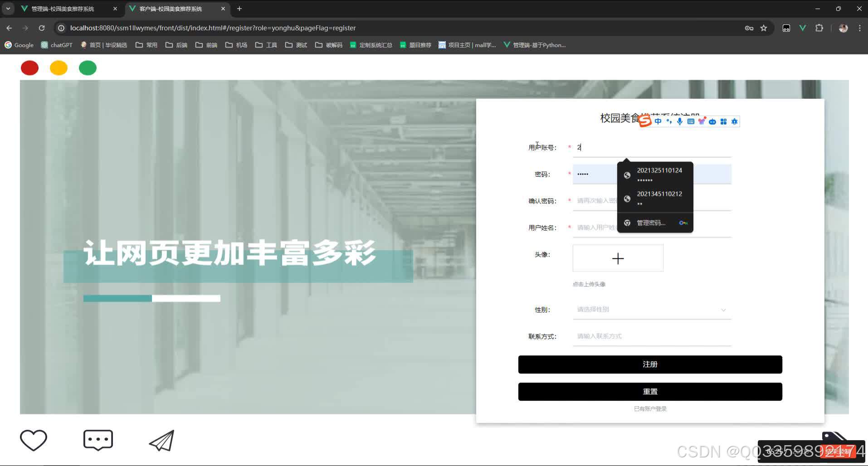The image size is (868, 466).
Task: Expand 后端 bookmark folder
Action: pyautogui.click(x=176, y=45)
